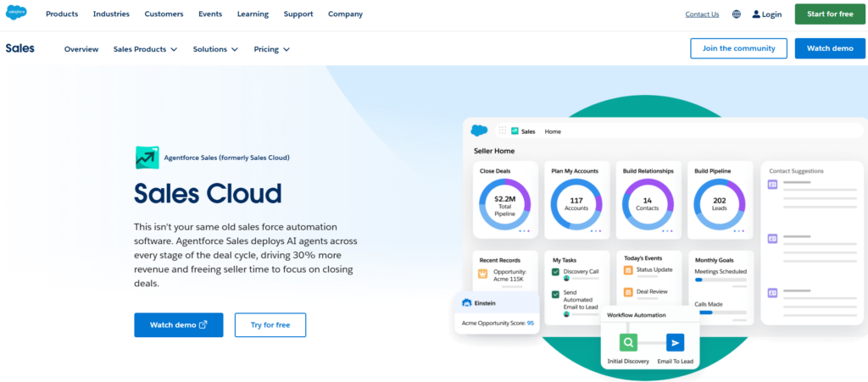Click the Plan My Accounts 117 donut chart
This screenshot has width=868, height=382.
click(x=576, y=204)
